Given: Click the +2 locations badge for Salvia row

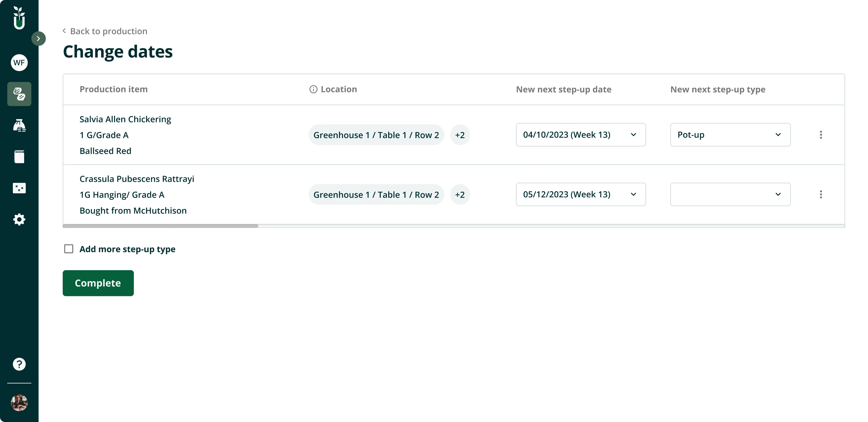Looking at the screenshot, I should pos(460,135).
